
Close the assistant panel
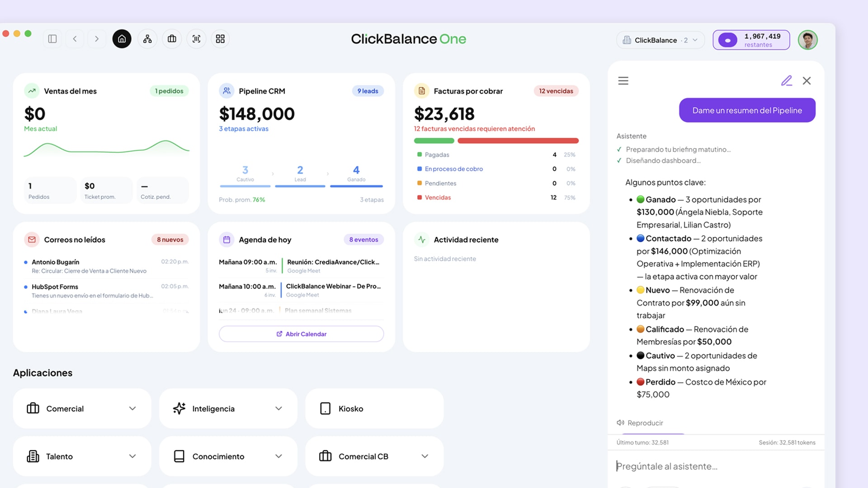pyautogui.click(x=807, y=81)
